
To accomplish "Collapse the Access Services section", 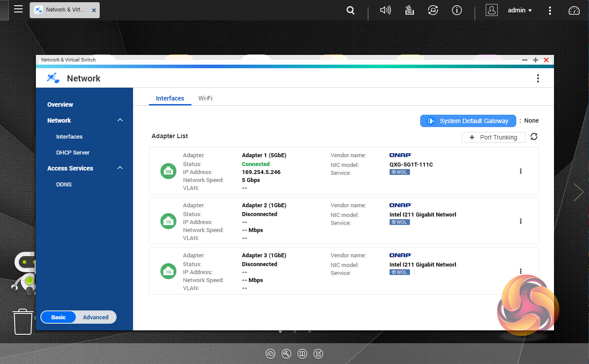I will pos(120,168).
